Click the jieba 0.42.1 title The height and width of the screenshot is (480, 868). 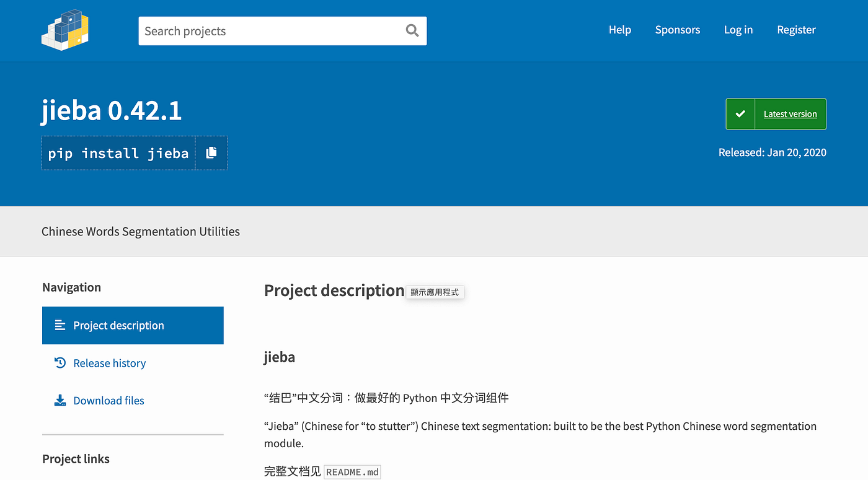point(112,111)
